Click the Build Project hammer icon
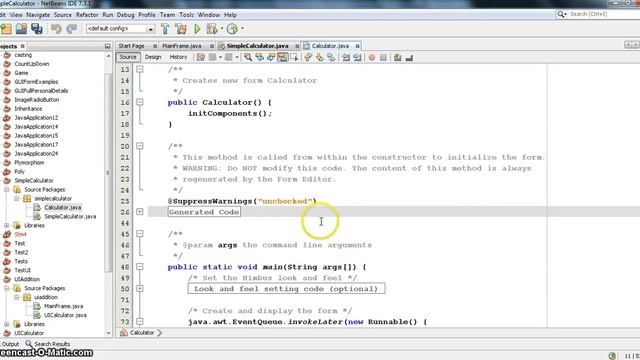The image size is (640, 360). pos(165,29)
